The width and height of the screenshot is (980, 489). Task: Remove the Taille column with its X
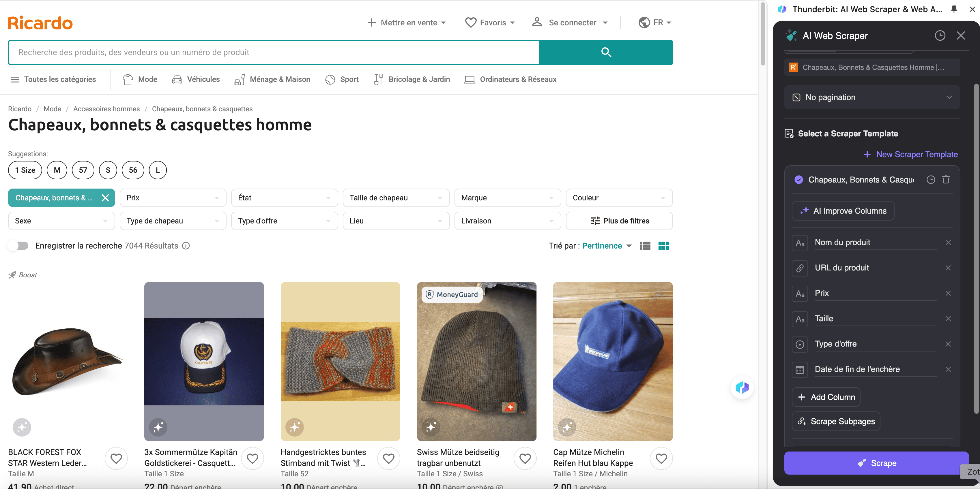[948, 319]
